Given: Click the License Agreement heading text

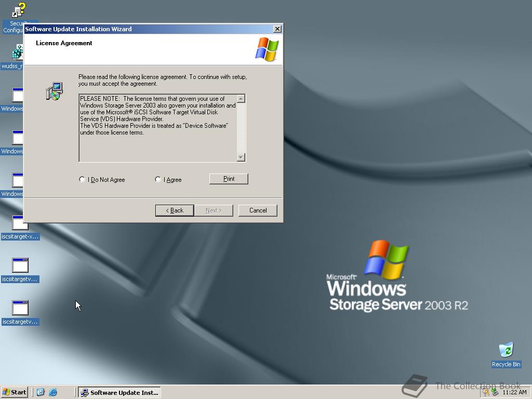Looking at the screenshot, I should tap(64, 43).
